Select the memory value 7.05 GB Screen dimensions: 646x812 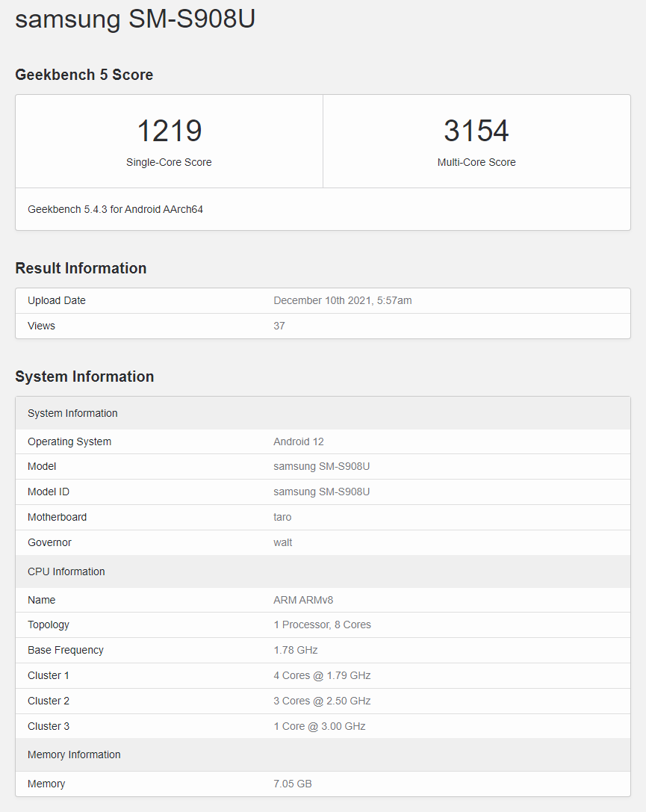pos(293,784)
